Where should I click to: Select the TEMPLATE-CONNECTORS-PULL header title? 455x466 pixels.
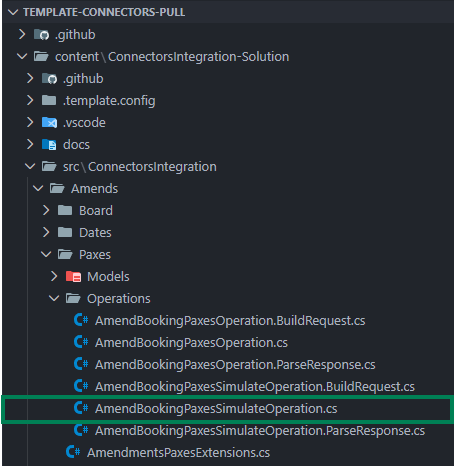(x=104, y=12)
